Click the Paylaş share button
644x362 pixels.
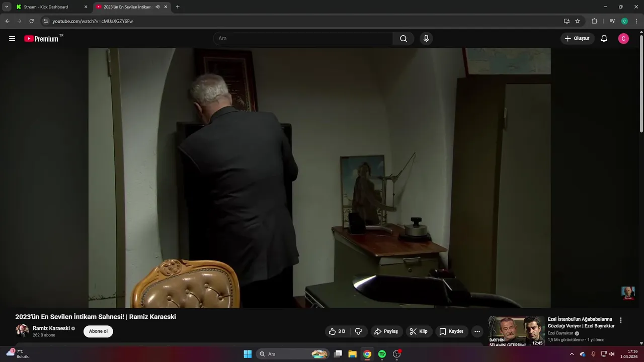point(386,331)
